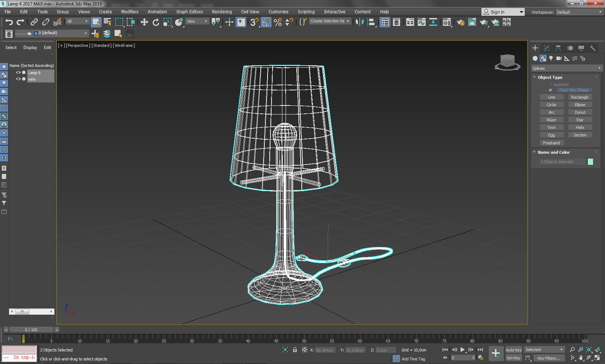The width and height of the screenshot is (605, 364).
Task: Open the Cameras creation category
Action: [559, 58]
